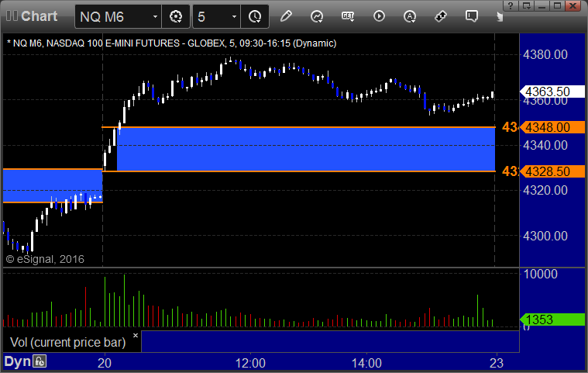Click the 14:00 time axis label
This screenshot has height=373, width=588.
click(366, 363)
